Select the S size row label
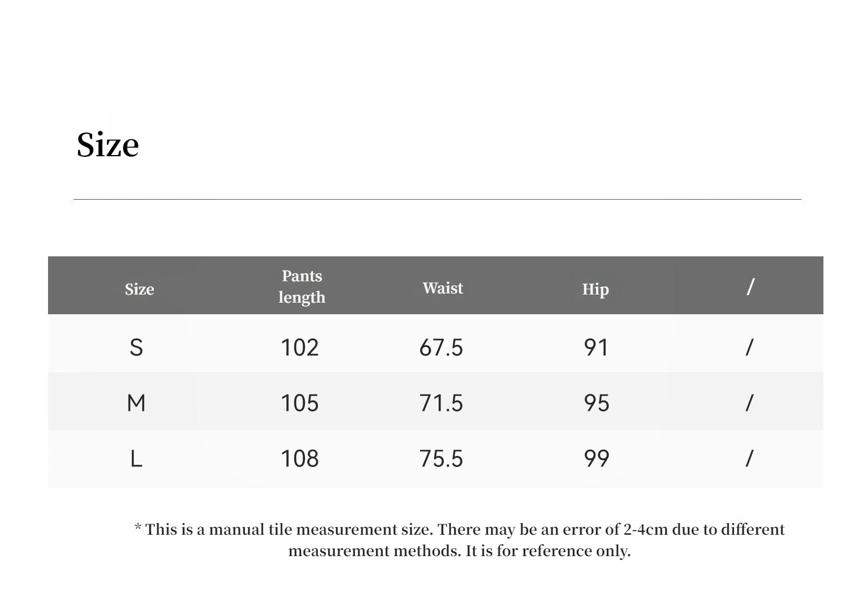 [136, 348]
